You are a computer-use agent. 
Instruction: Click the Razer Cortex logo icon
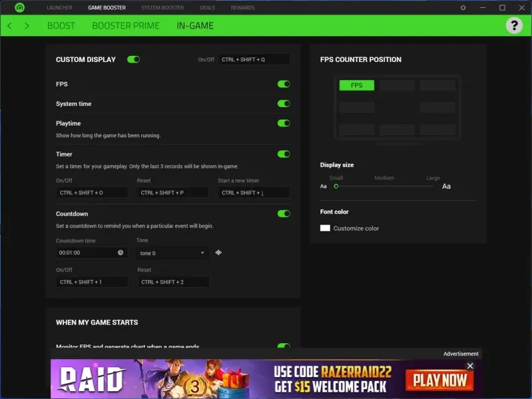(20, 7)
